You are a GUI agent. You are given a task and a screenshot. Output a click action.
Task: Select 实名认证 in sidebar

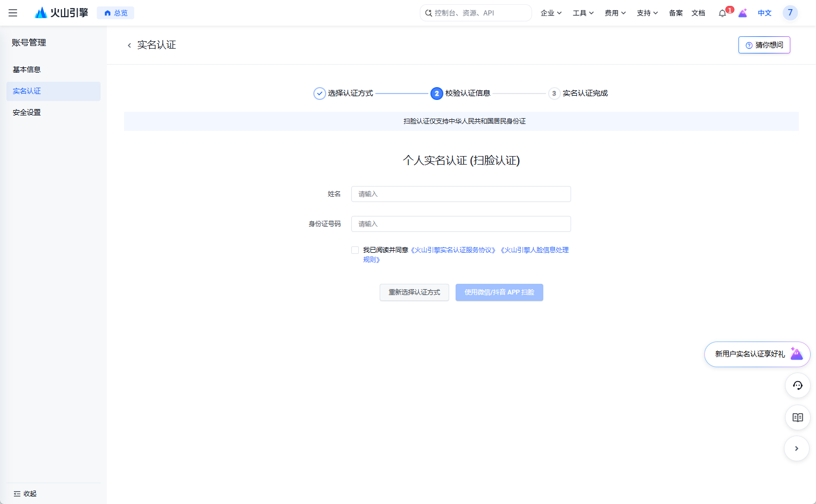(x=53, y=91)
